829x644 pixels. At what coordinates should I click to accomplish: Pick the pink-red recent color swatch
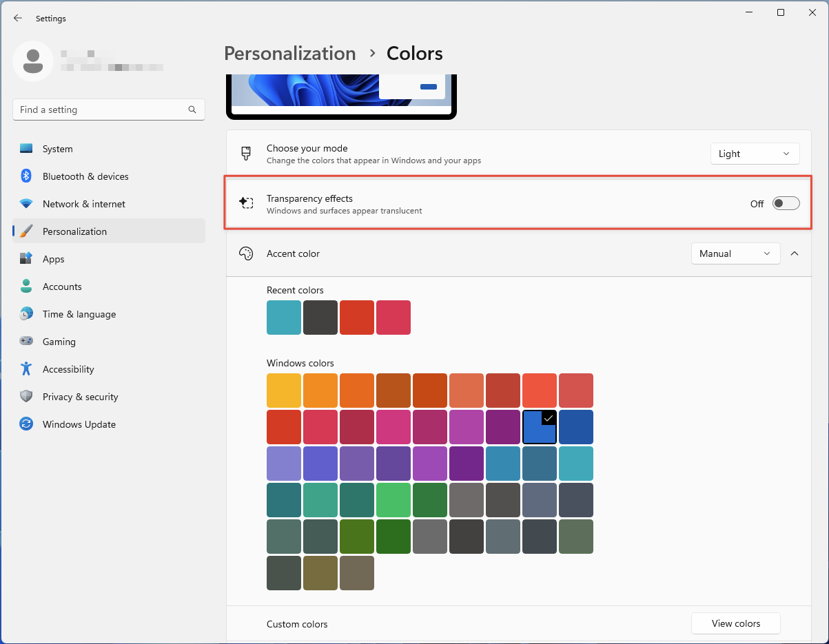click(393, 318)
